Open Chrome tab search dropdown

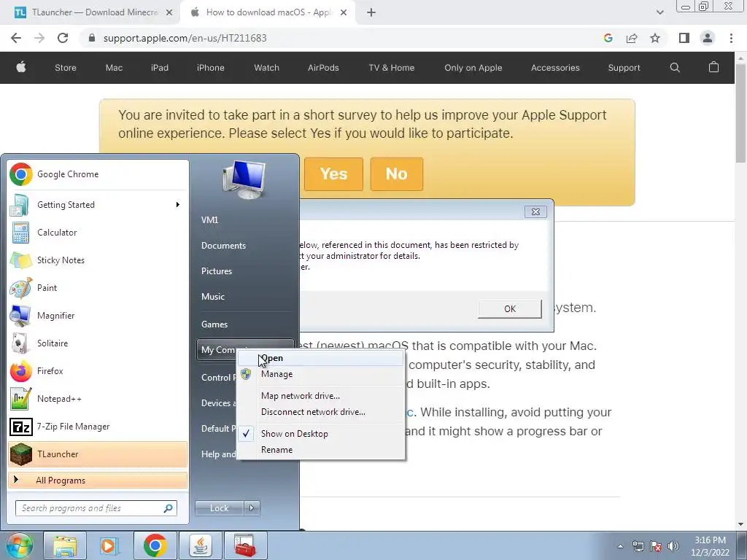click(x=659, y=12)
